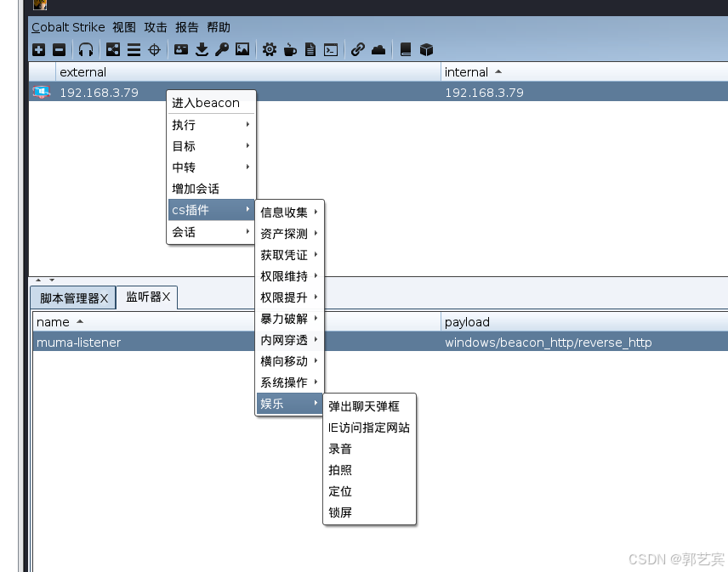Click the cube About icon
Image resolution: width=728 pixels, height=572 pixels.
tap(426, 49)
